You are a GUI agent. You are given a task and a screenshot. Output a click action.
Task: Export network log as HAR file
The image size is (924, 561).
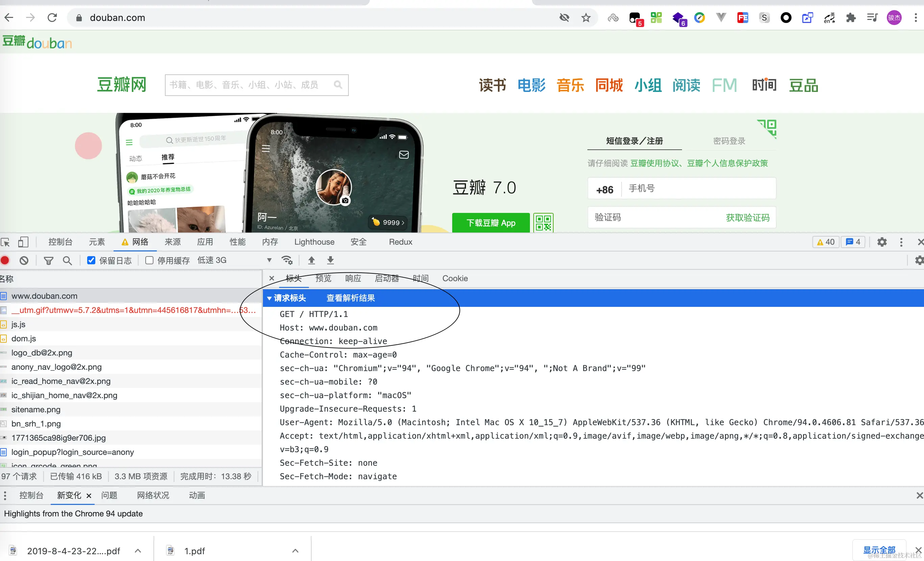[330, 260]
